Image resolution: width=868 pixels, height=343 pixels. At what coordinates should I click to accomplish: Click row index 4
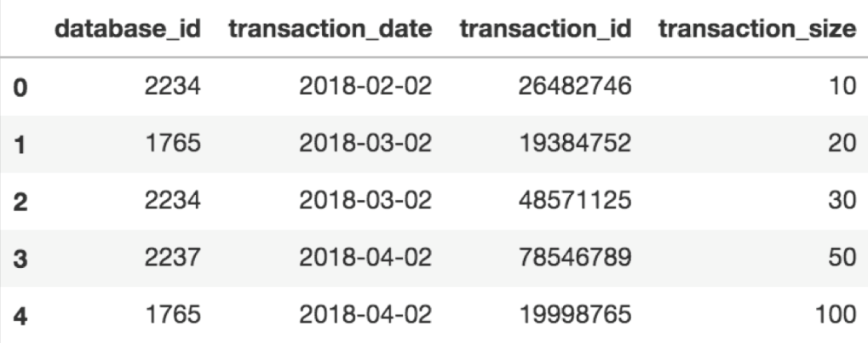(x=20, y=316)
